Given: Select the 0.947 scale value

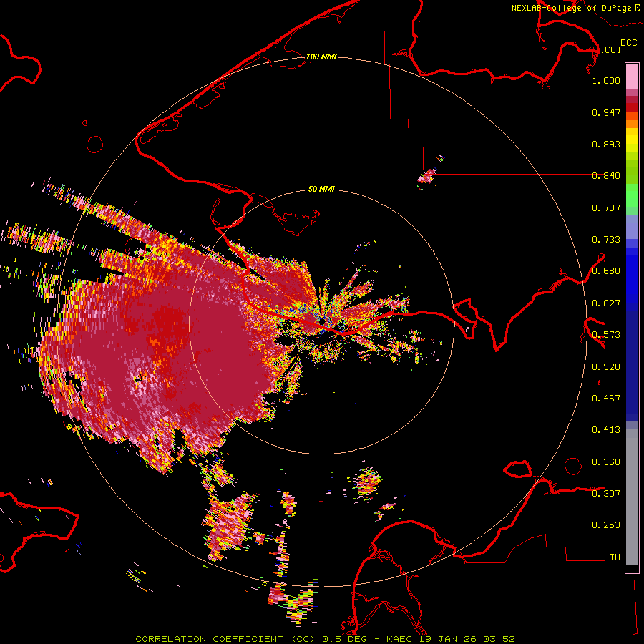Looking at the screenshot, I should pos(606,112).
